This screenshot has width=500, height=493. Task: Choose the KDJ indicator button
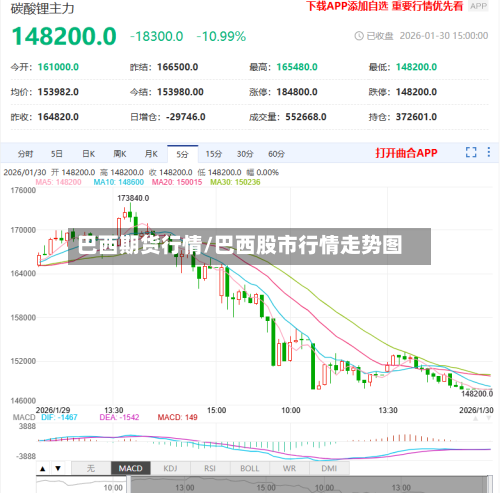(170, 468)
